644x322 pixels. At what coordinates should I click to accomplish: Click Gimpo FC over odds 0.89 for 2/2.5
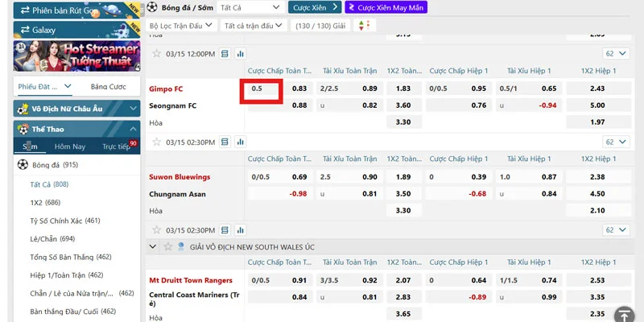point(369,89)
